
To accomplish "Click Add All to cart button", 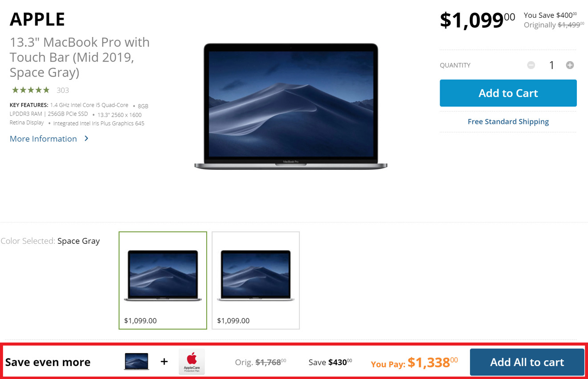I will (527, 362).
